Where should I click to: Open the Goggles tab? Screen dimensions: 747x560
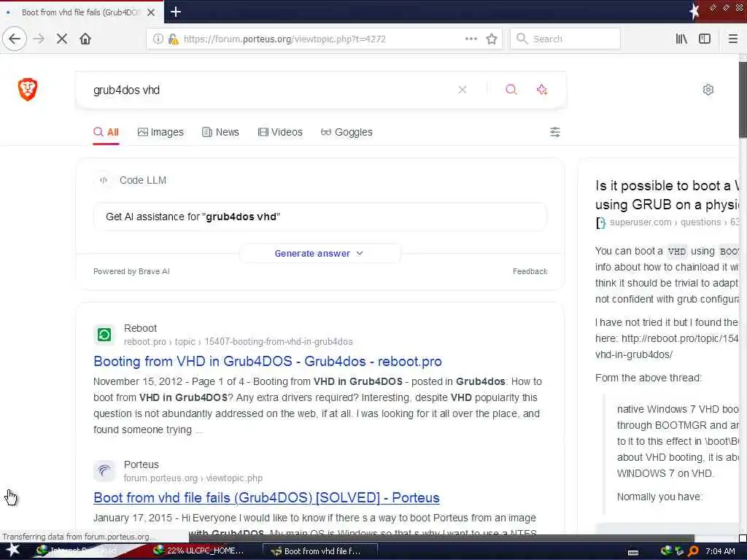pos(347,132)
